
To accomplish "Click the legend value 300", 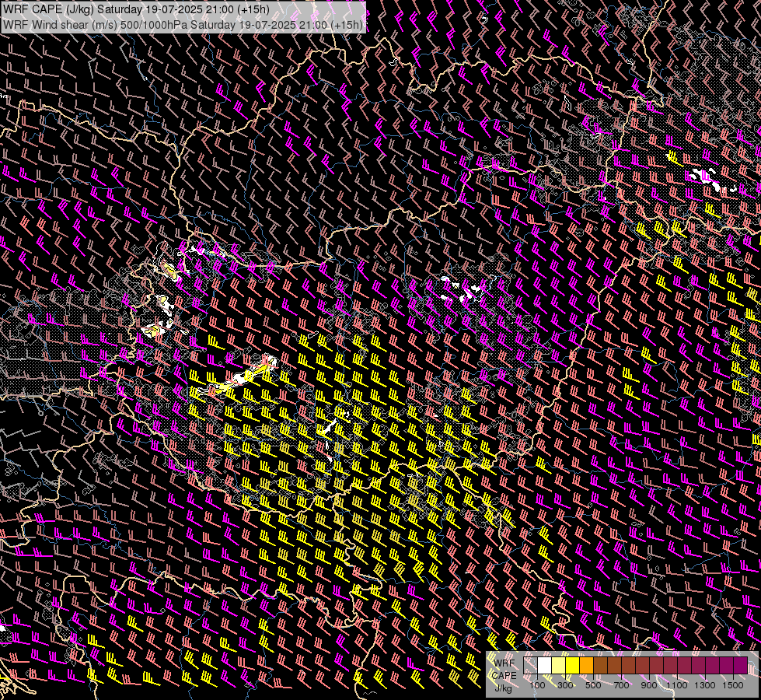I will 565,685.
